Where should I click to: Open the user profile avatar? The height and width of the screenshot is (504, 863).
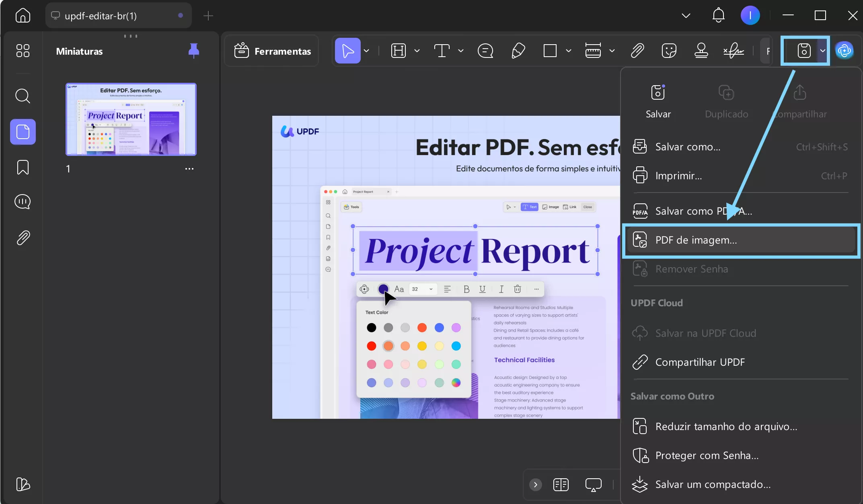[x=750, y=16]
